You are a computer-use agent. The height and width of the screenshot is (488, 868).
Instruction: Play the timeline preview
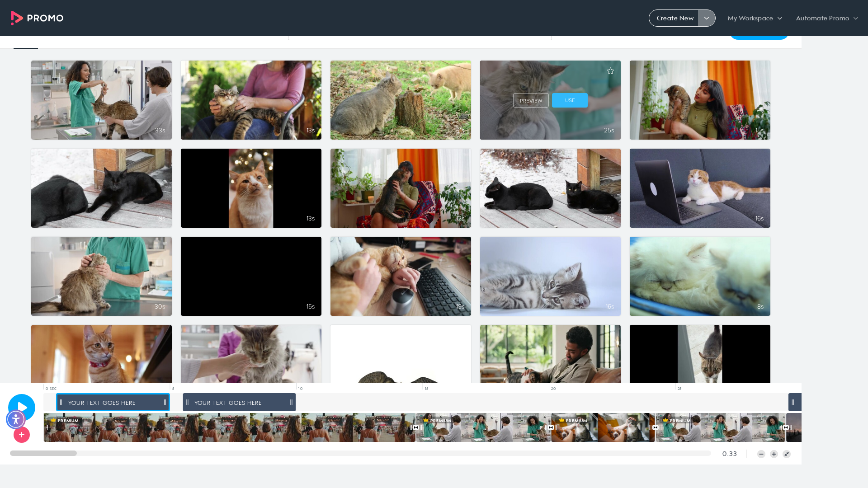22,407
